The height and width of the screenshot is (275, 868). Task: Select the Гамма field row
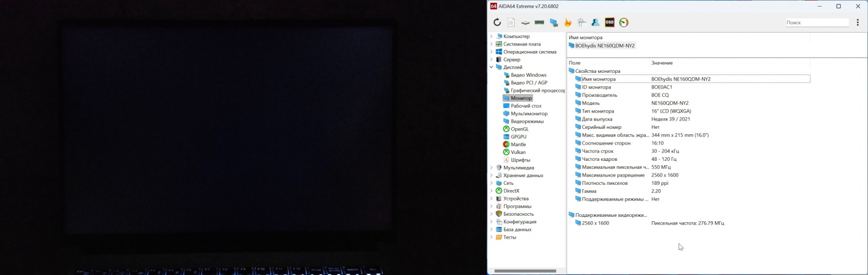point(692,191)
